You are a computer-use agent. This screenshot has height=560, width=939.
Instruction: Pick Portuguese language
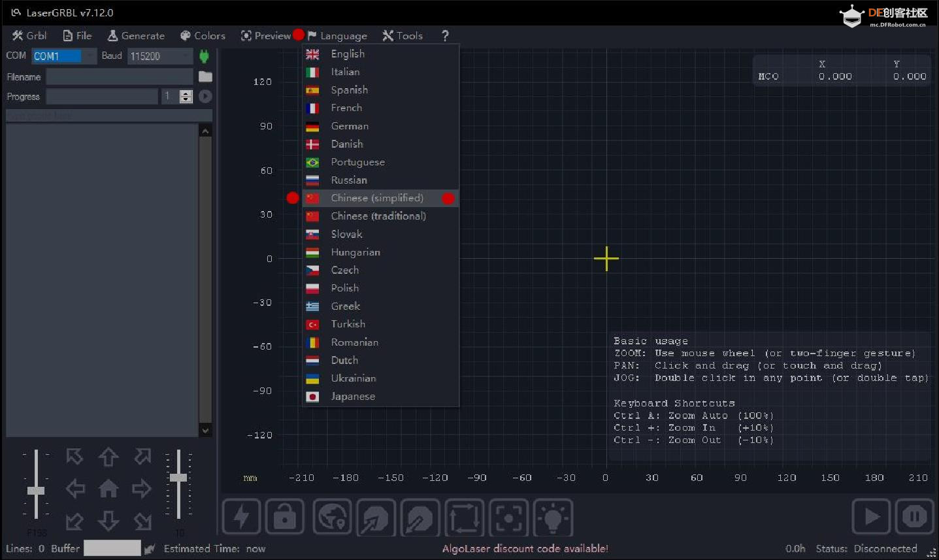(381, 162)
